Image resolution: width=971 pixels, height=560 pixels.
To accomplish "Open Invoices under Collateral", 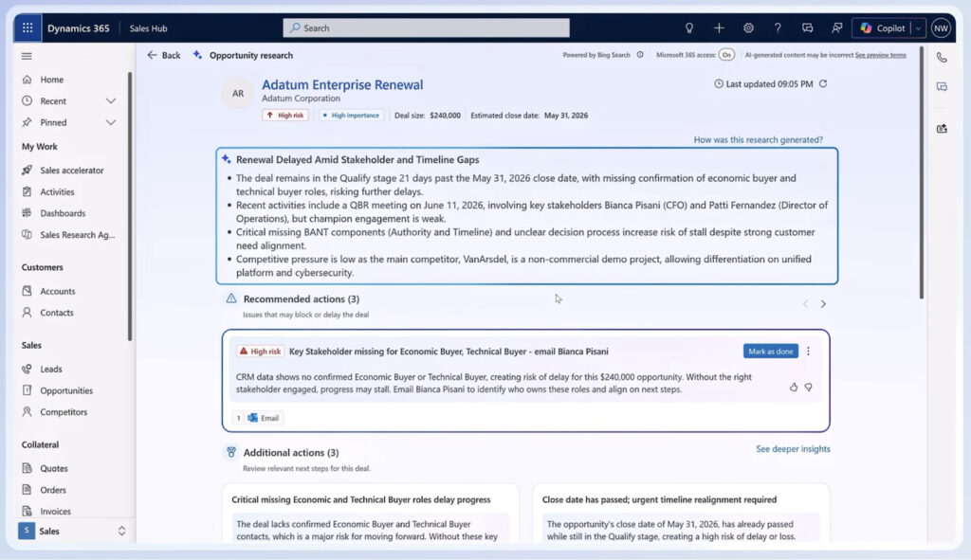I will click(55, 511).
